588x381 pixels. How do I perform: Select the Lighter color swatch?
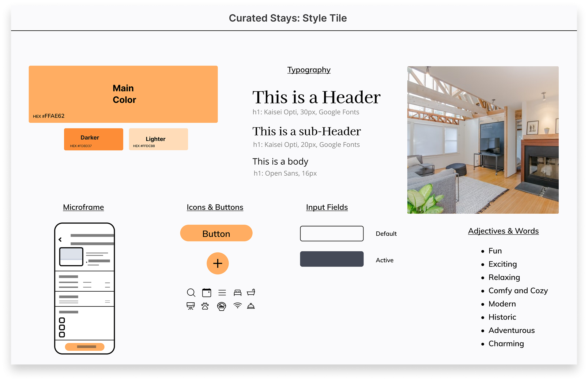coord(158,139)
